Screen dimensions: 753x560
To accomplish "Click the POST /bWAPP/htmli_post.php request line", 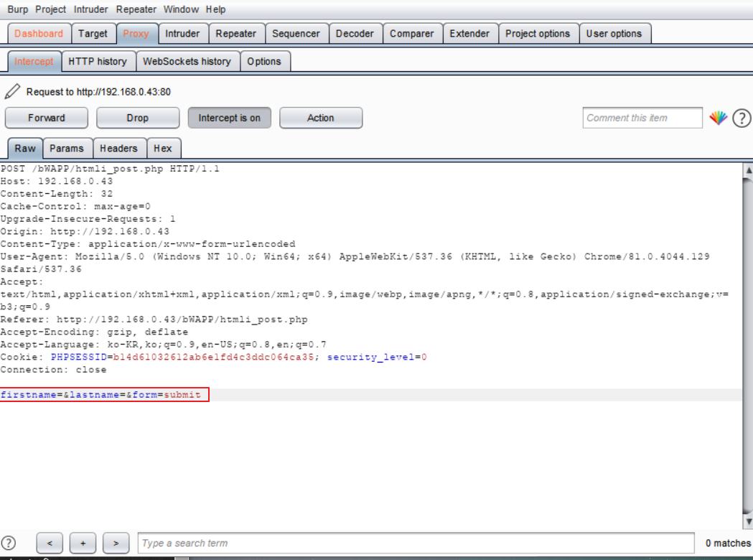I will (110, 169).
